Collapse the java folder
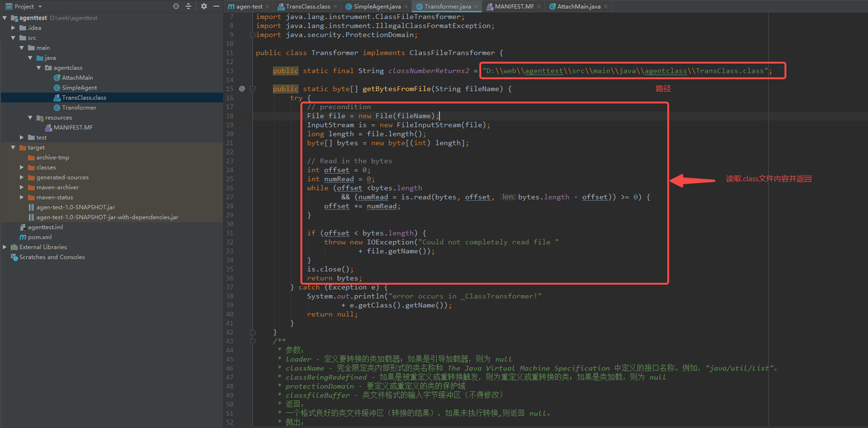Image resolution: width=868 pixels, height=428 pixels. [31, 58]
